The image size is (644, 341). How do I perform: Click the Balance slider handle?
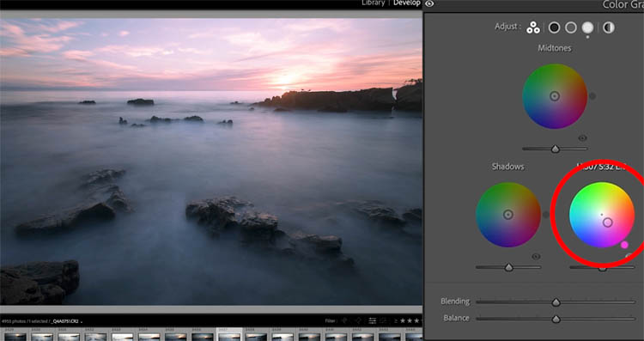[556, 319]
